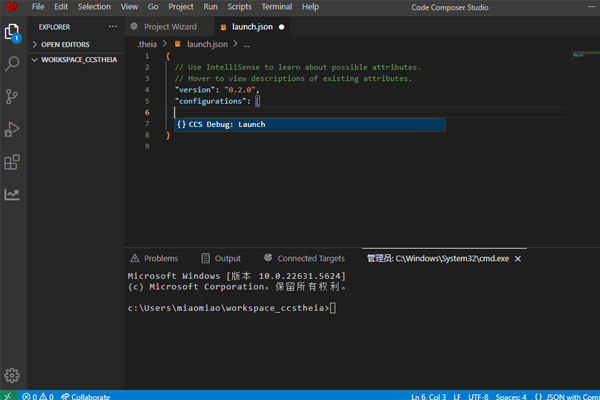Open the Selection menu
This screenshot has height=400, width=600.
(94, 7)
